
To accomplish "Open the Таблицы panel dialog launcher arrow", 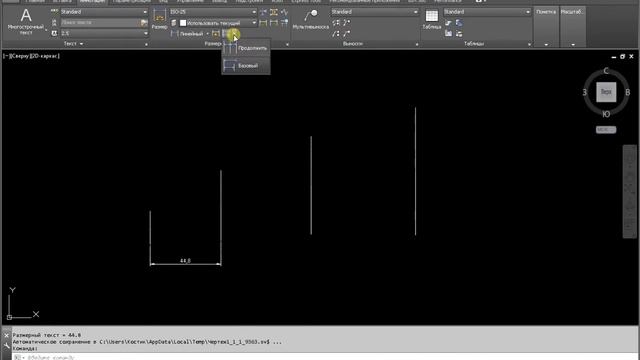I will (529, 44).
